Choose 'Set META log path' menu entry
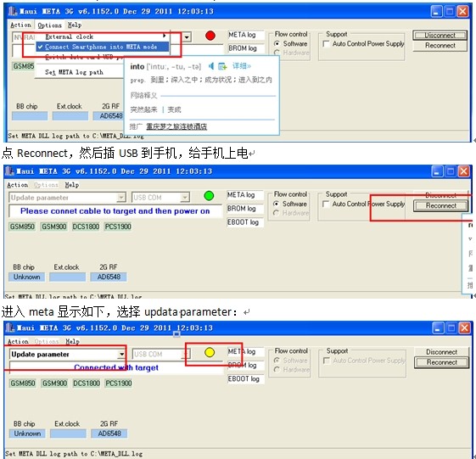The width and height of the screenshot is (476, 459). 74,72
